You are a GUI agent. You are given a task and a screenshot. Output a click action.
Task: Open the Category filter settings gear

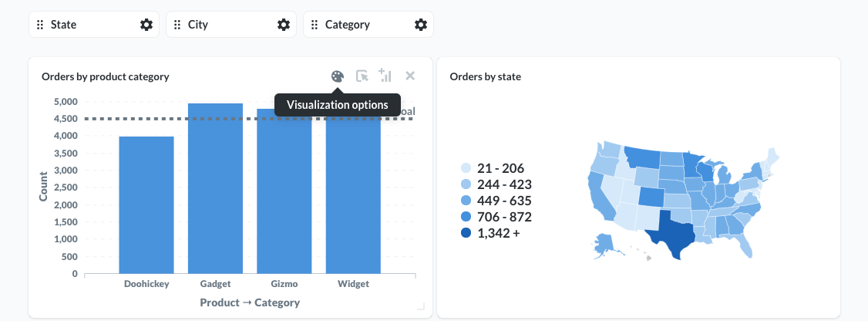(421, 25)
